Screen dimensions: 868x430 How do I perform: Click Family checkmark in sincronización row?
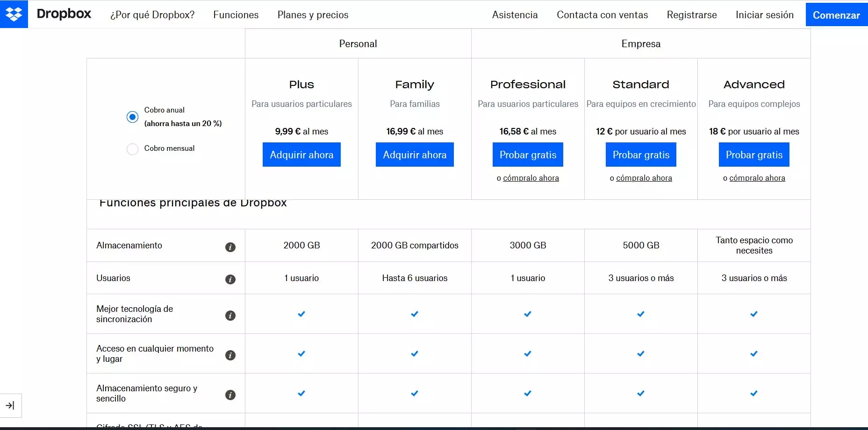[x=415, y=314]
